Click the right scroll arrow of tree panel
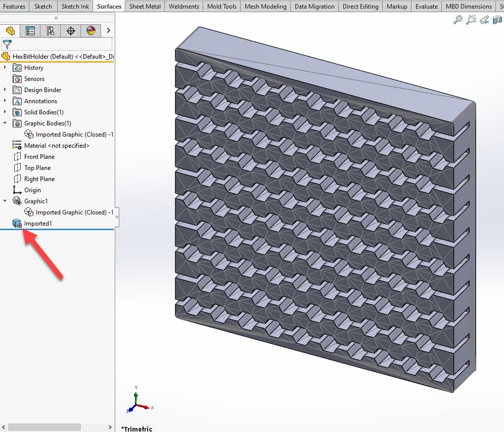Screen dimensions: 504x432 pos(110,427)
